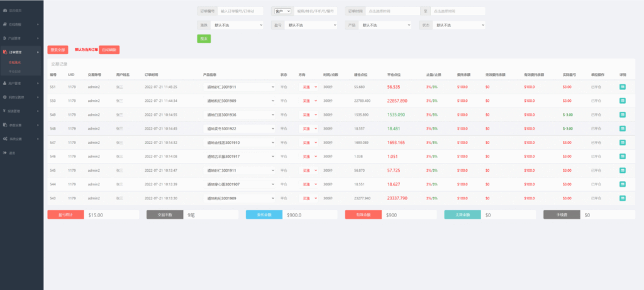Screen dimensions: 644x290
Task: Click the 实际盈亏 column header
Action: (x=569, y=75)
